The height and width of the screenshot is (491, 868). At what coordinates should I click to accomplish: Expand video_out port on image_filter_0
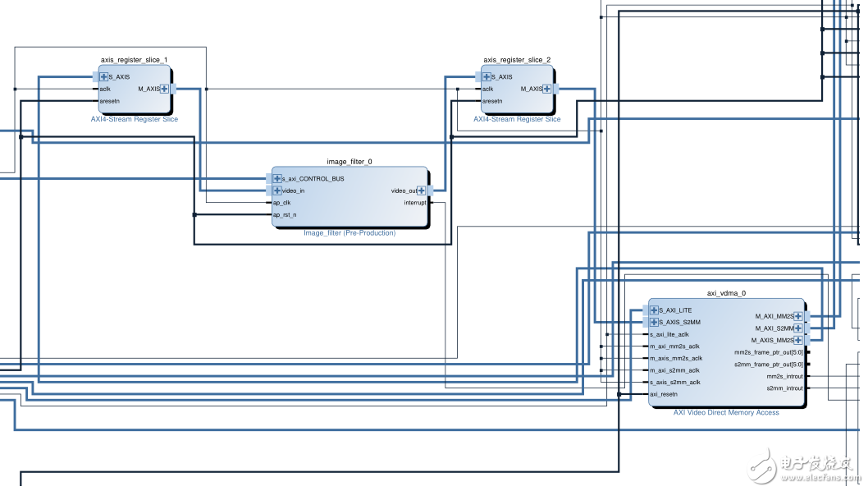(422, 190)
